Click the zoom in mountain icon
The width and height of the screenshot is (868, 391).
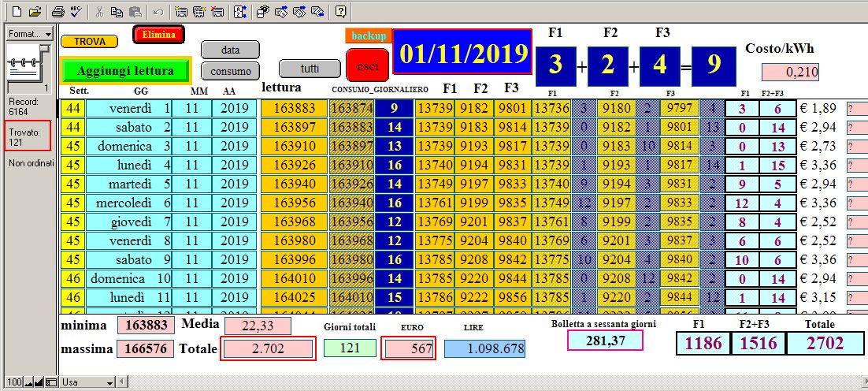tap(39, 382)
